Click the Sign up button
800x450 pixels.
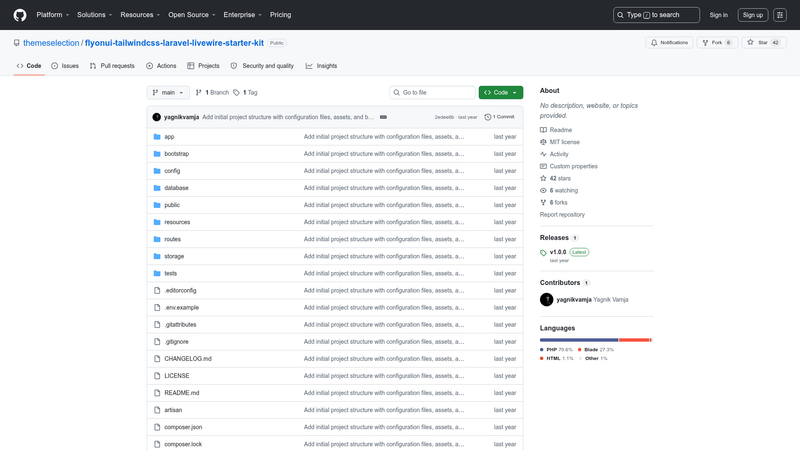click(753, 15)
